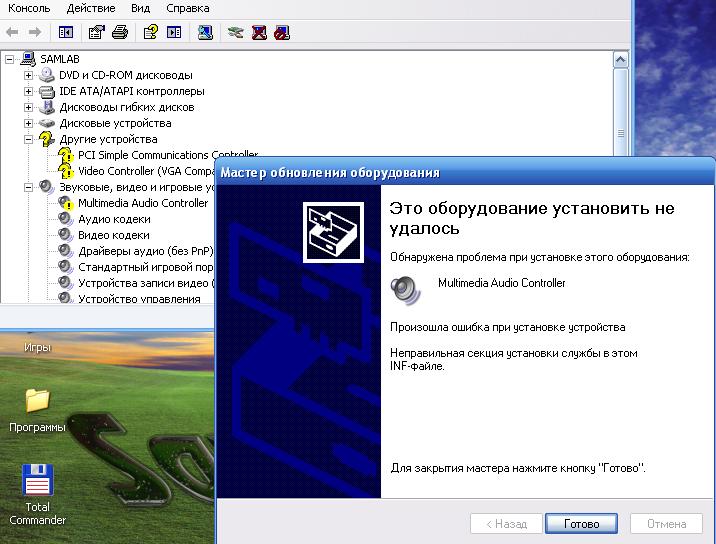Select the Multimedia Audio Controller tree icon
The image size is (716, 544).
tap(66, 203)
